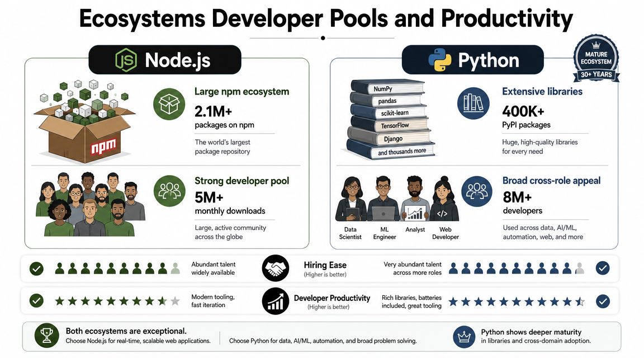Click the 'Large npm ecosystem' heading
Image resolution: width=644 pixels, height=358 pixels.
[x=241, y=92]
